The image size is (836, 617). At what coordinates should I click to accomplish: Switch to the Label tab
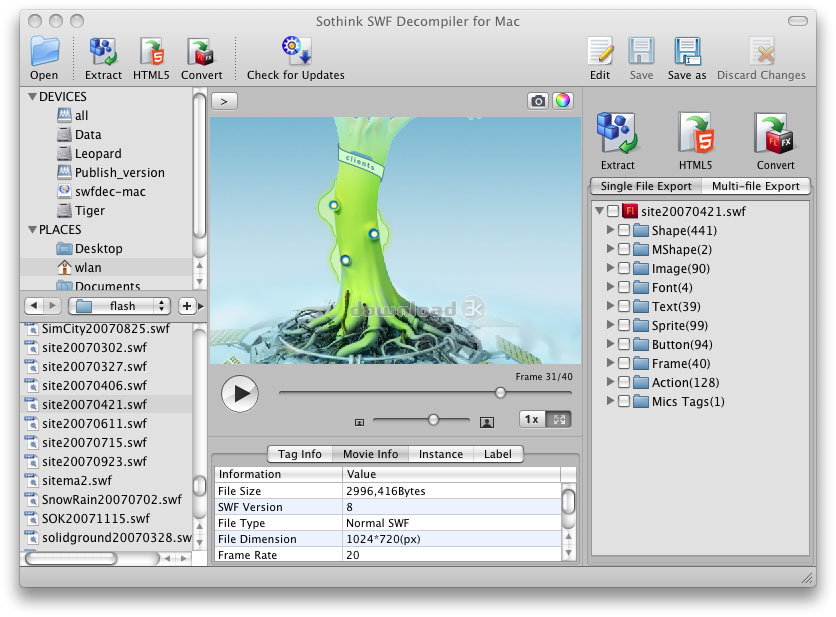498,454
